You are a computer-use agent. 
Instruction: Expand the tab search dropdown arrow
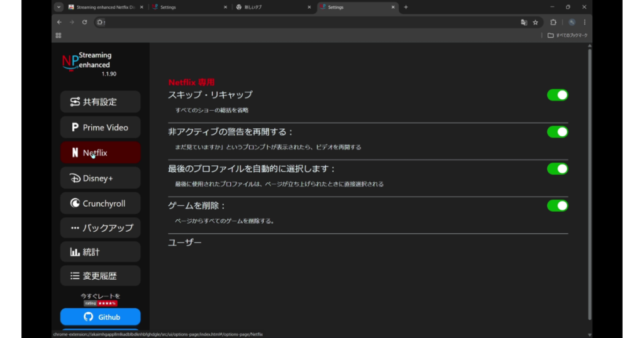58,7
